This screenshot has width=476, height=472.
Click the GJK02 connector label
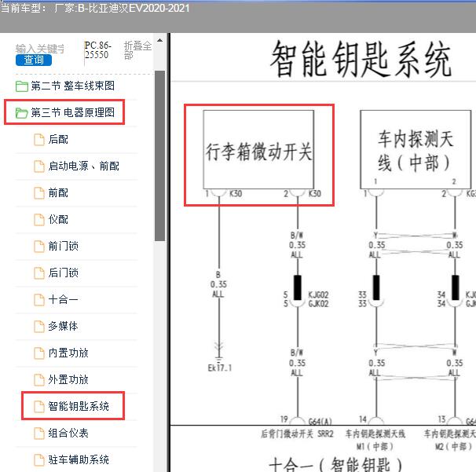[x=318, y=303]
